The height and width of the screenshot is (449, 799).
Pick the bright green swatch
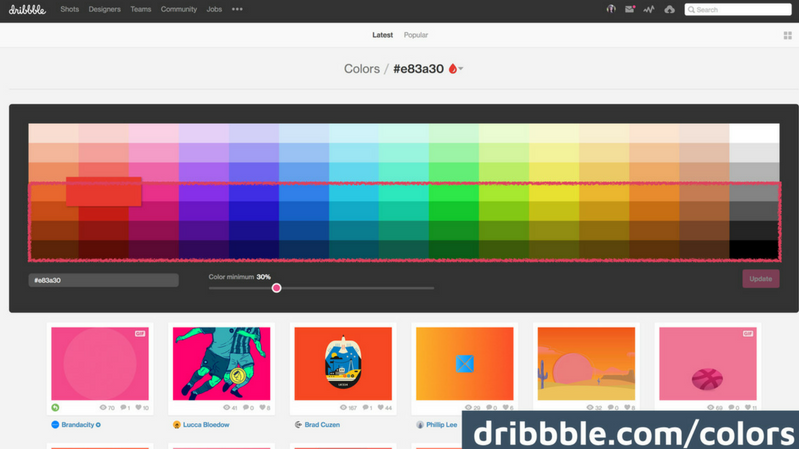click(454, 192)
